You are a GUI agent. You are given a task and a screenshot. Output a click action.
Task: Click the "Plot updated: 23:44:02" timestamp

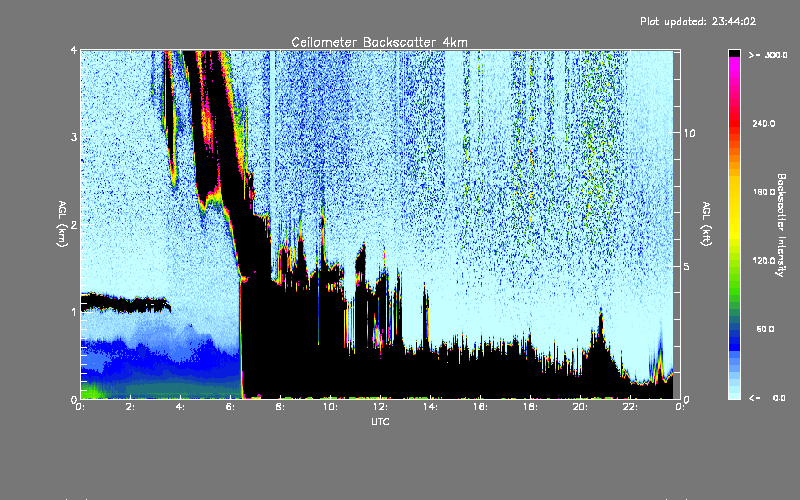(x=698, y=21)
